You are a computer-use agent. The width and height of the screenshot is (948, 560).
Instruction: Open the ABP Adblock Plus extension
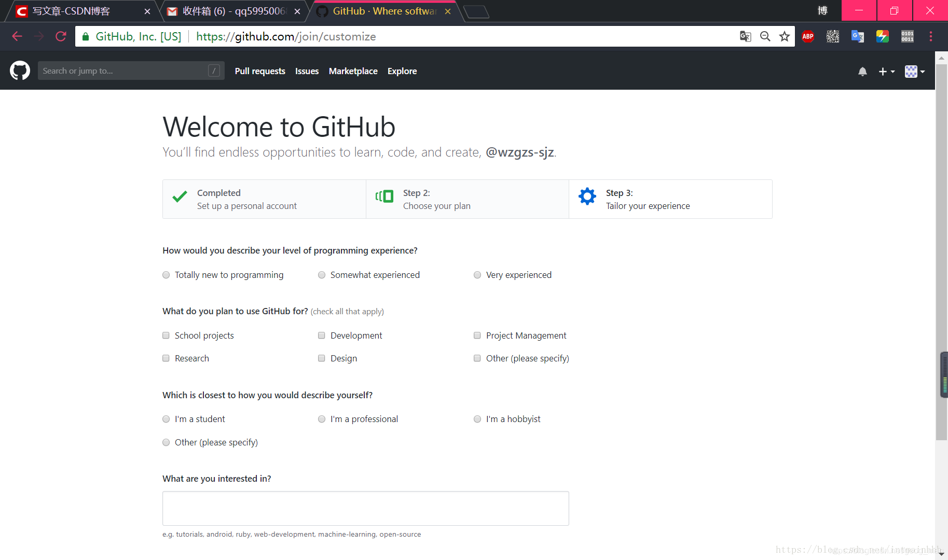pos(808,36)
